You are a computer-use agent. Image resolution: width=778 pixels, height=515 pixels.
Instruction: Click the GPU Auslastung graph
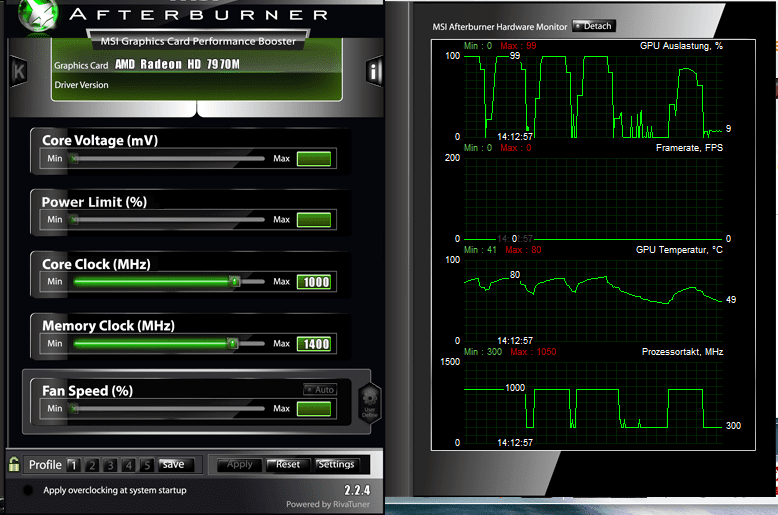pyautogui.click(x=593, y=96)
